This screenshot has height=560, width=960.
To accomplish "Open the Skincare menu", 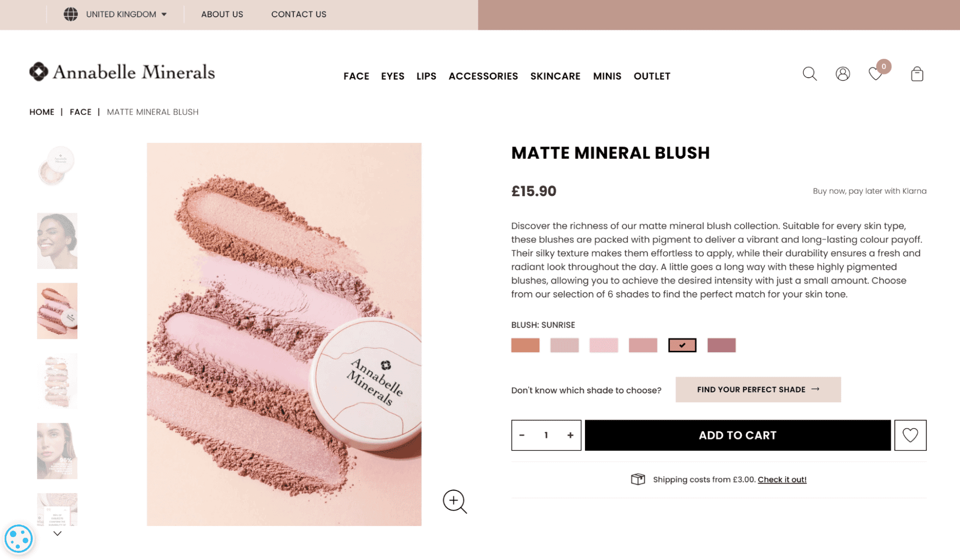I will (555, 76).
